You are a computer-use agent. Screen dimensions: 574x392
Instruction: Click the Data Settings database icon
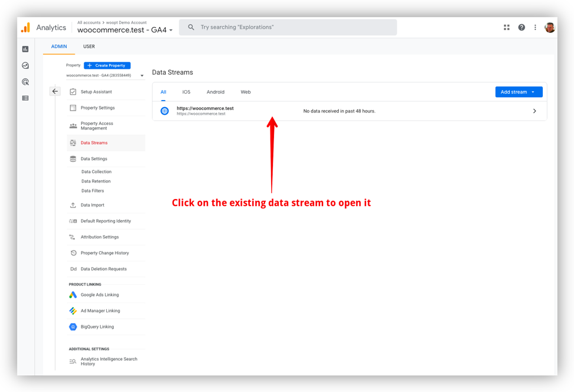coord(73,159)
